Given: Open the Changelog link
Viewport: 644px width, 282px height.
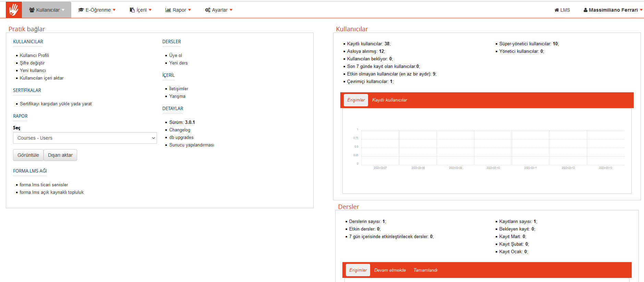Looking at the screenshot, I should pos(180,130).
